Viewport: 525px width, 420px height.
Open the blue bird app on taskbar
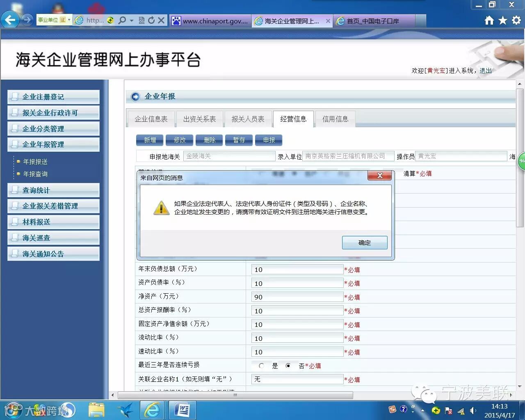coord(126,410)
